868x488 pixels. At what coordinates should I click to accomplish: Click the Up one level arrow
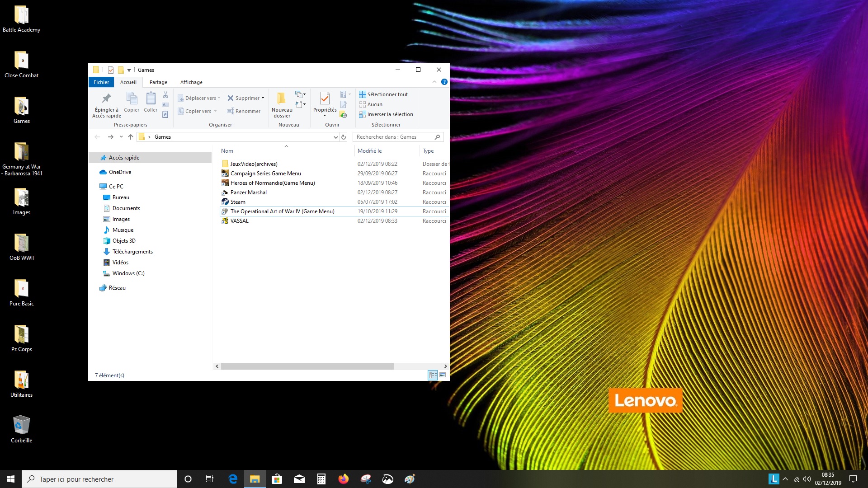(131, 137)
